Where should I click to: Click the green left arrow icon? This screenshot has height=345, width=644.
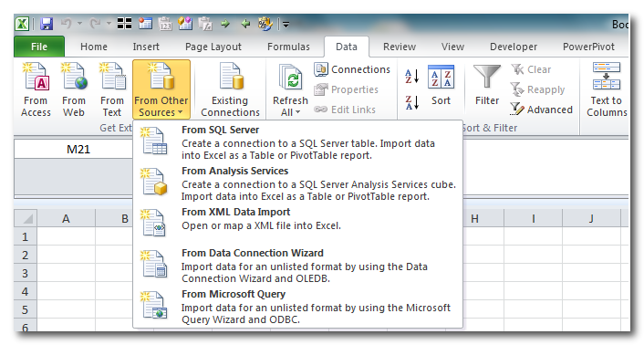(x=245, y=24)
